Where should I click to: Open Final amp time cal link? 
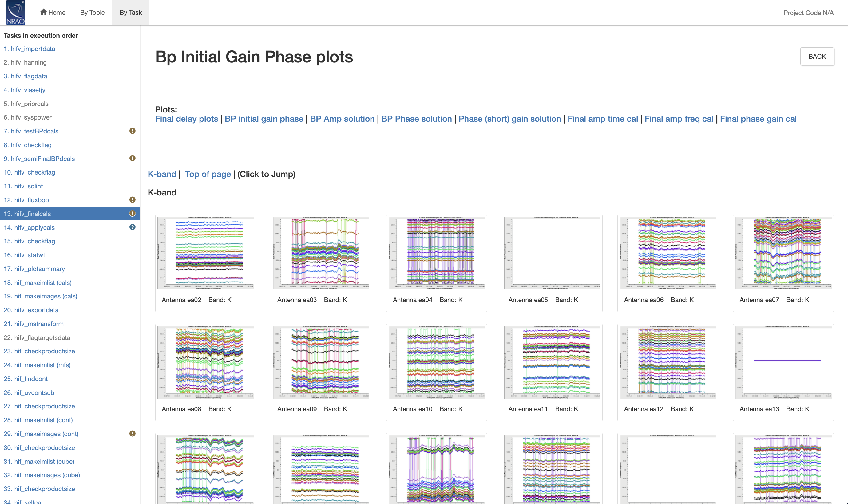click(603, 119)
